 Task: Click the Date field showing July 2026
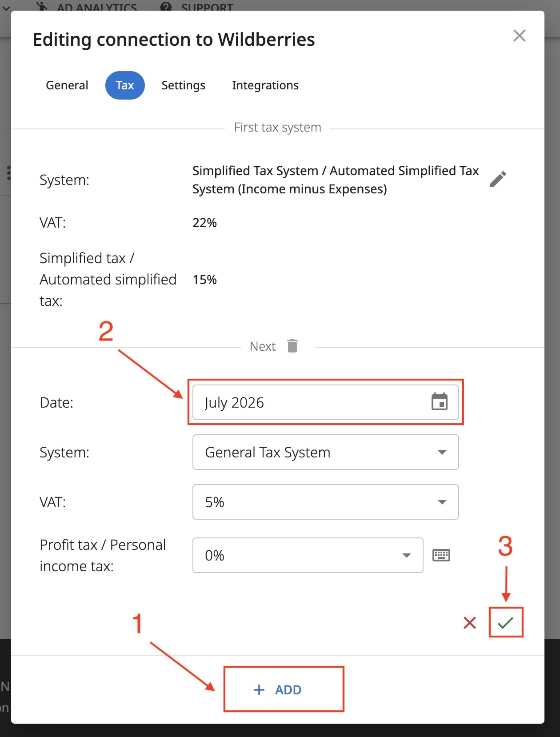pyautogui.click(x=325, y=402)
